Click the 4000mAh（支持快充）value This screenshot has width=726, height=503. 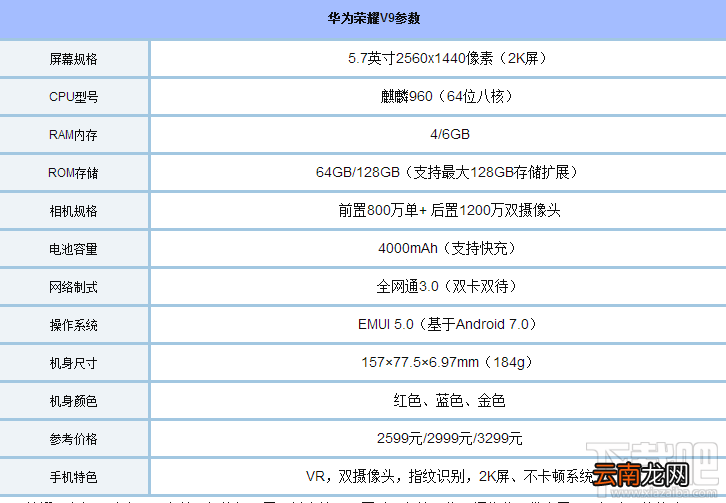pos(447,248)
